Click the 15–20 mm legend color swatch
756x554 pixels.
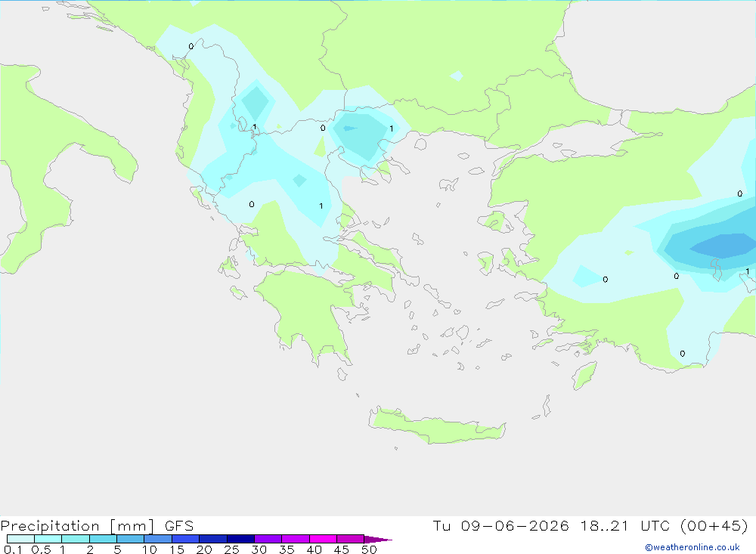tap(186, 539)
